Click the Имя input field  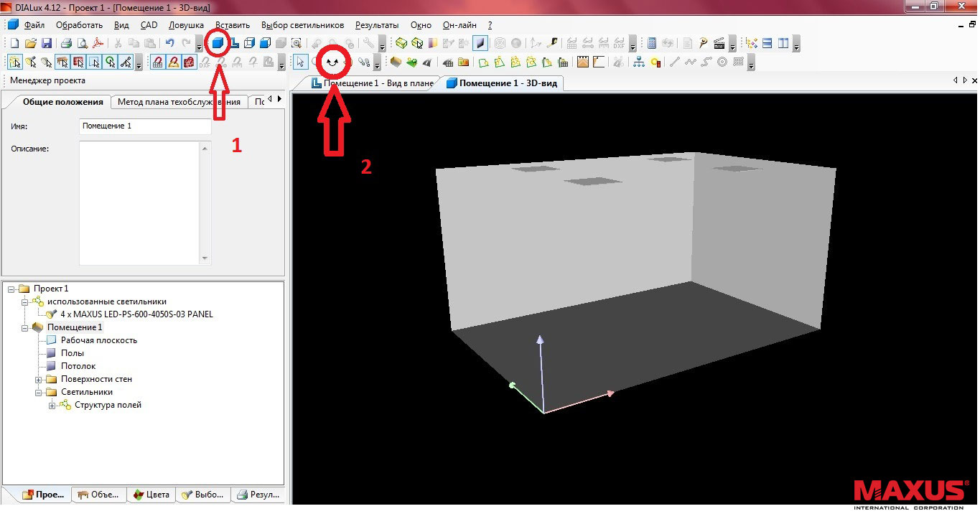(x=145, y=126)
